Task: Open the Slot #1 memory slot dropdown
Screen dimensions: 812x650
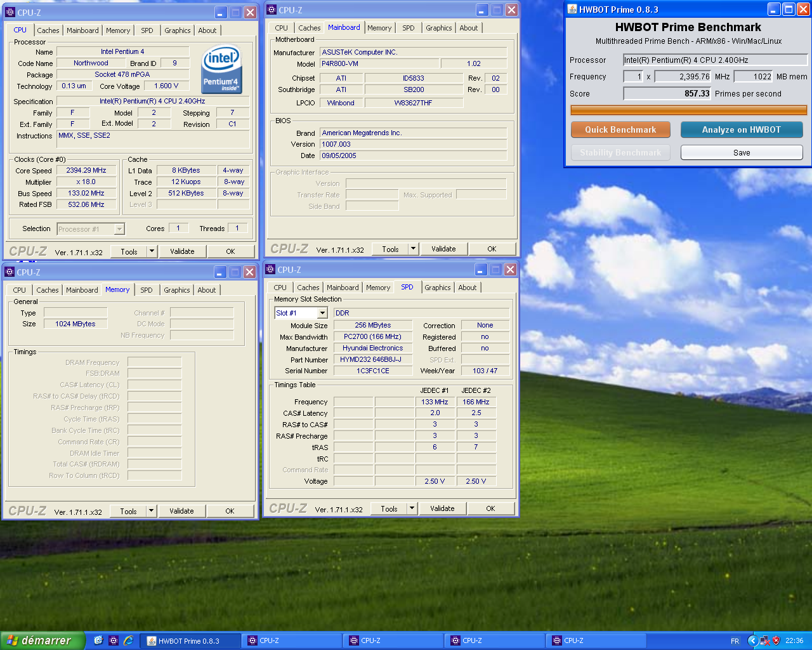Action: click(x=322, y=313)
